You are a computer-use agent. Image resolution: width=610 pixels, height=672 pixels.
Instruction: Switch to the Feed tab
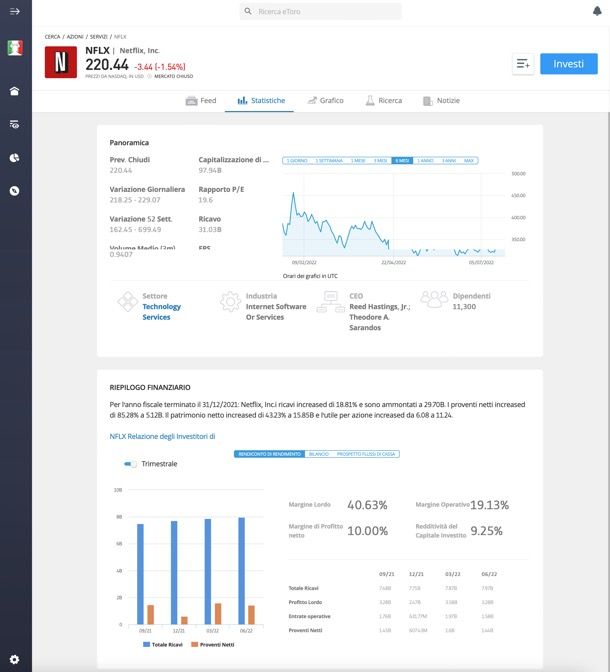pyautogui.click(x=201, y=101)
